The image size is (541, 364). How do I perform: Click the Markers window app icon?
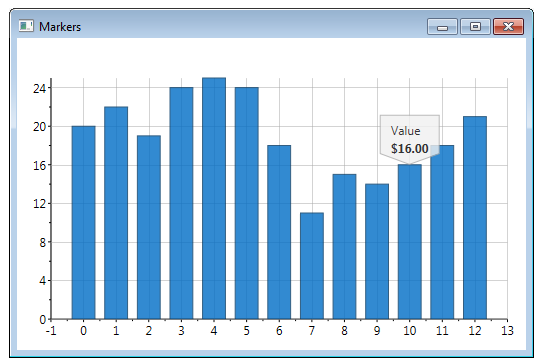[26, 26]
